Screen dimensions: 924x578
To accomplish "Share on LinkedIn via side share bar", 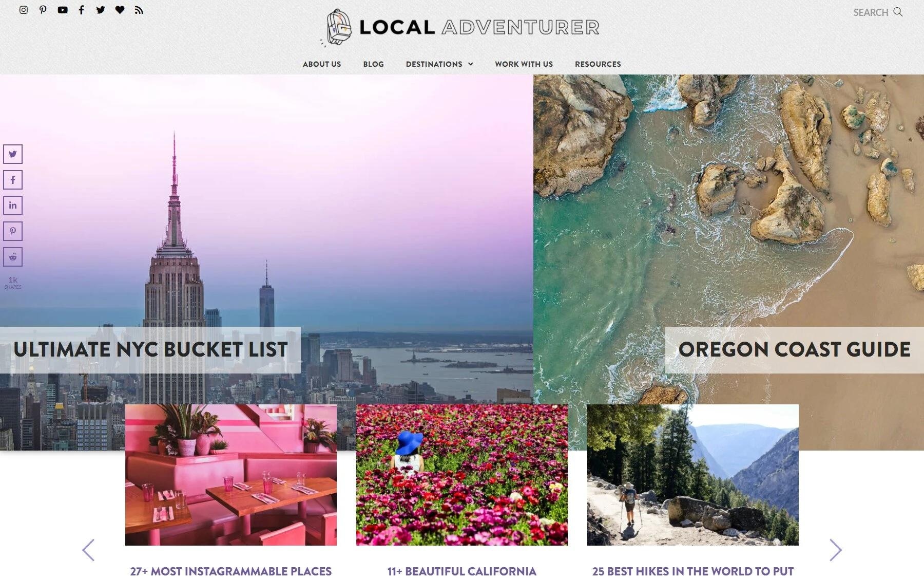I will (13, 206).
